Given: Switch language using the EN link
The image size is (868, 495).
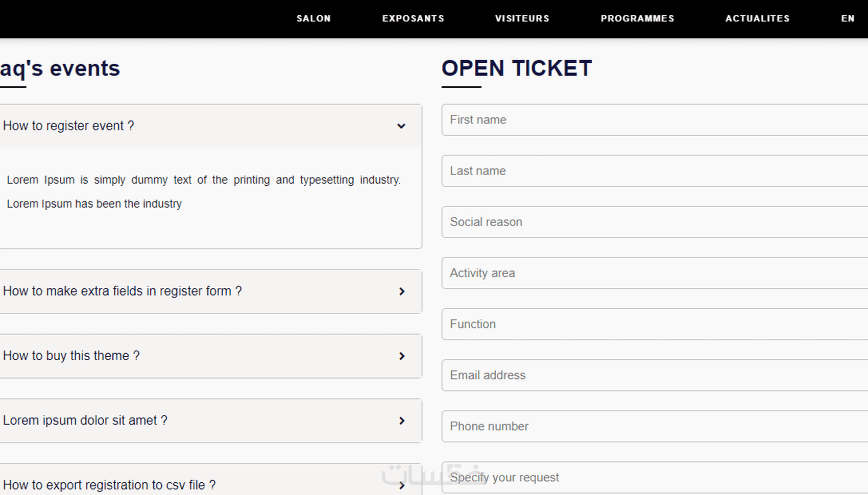Looking at the screenshot, I should pos(848,18).
